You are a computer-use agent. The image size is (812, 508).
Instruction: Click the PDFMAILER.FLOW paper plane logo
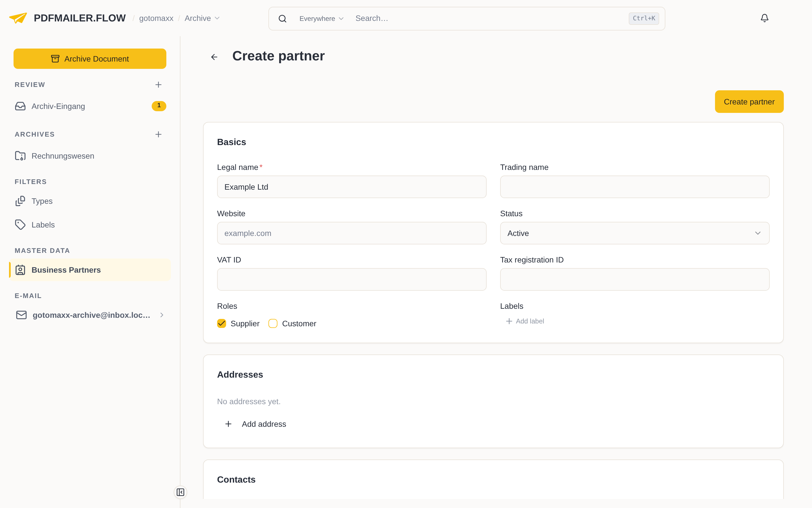point(18,18)
